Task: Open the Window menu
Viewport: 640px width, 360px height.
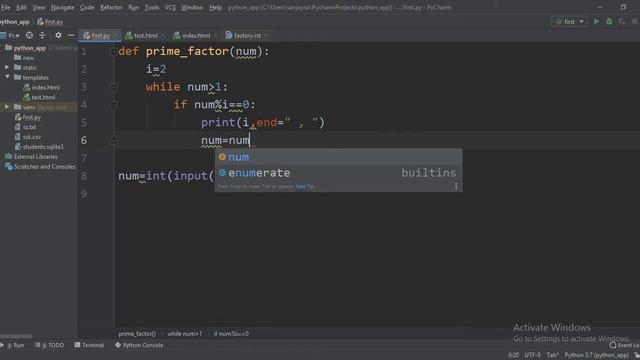Action: (192, 7)
